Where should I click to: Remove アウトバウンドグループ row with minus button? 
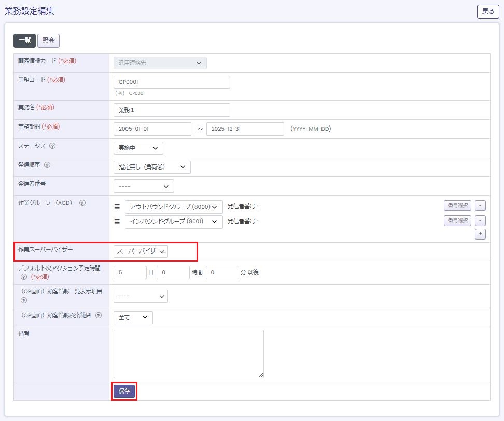[481, 206]
